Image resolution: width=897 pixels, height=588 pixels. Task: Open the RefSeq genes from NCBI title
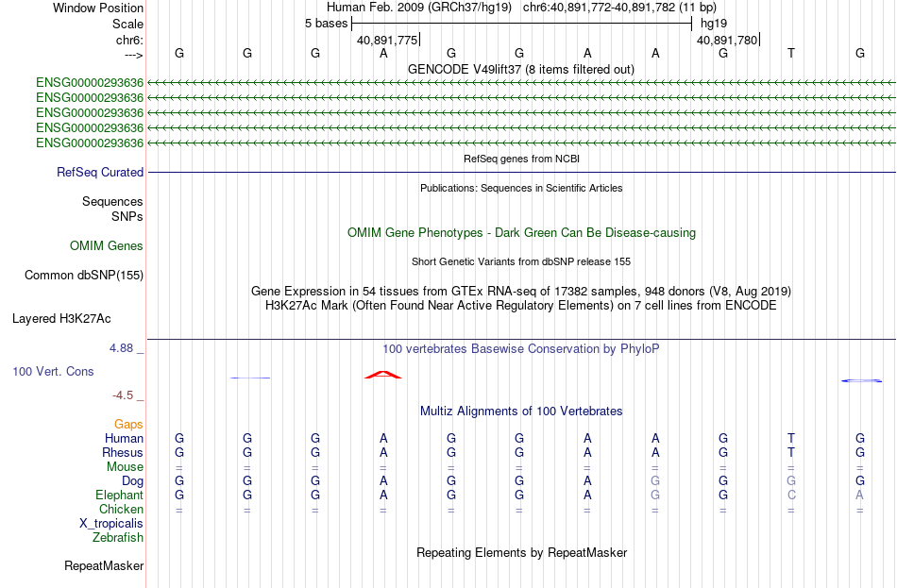pos(521,159)
